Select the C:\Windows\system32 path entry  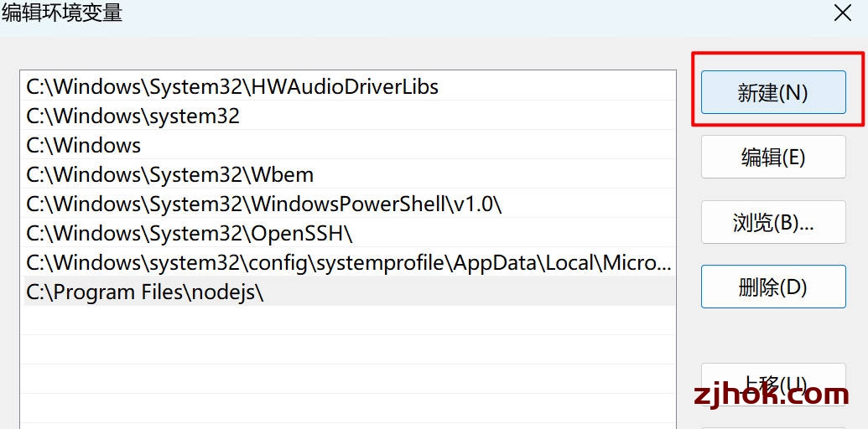click(x=349, y=116)
